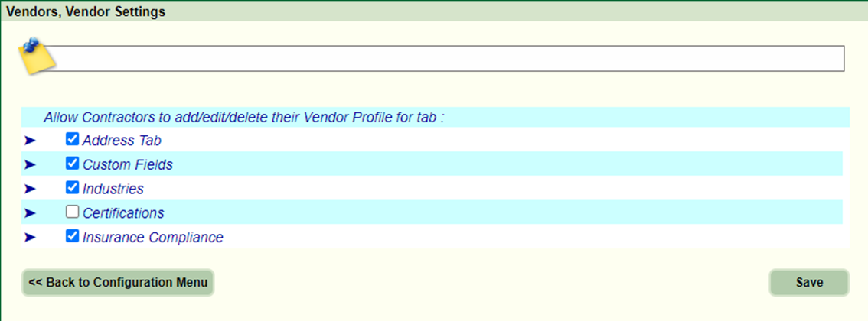Untick the Industries checkbox

tap(73, 188)
